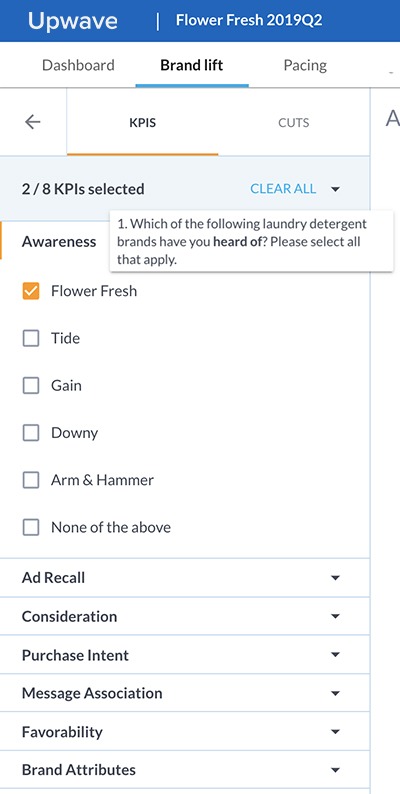Click the CLEAR ALL link

pos(283,189)
